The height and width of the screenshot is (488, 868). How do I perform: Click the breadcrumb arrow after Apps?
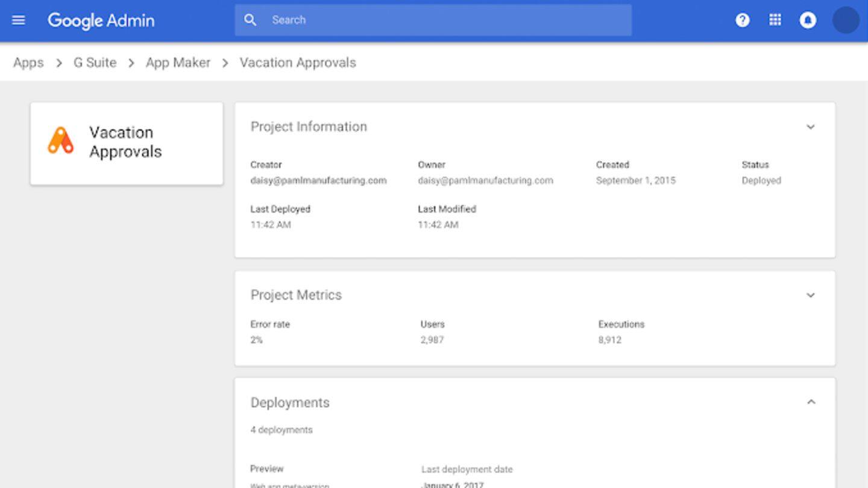(x=59, y=63)
